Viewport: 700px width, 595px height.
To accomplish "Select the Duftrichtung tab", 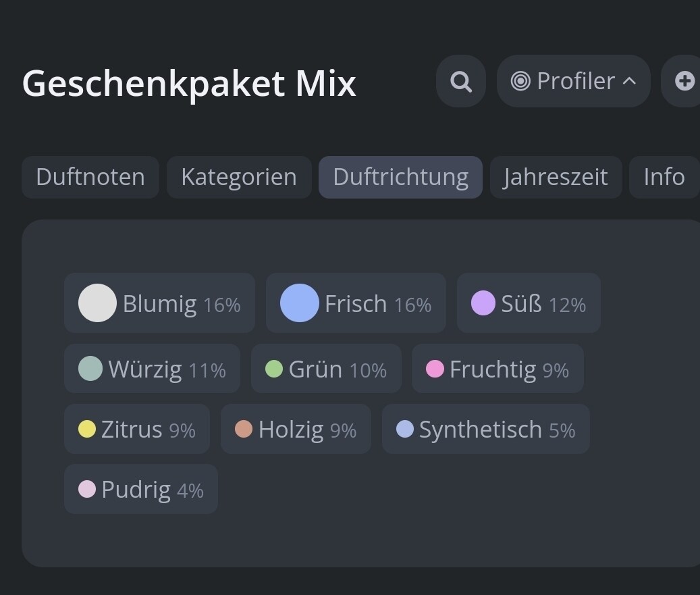I will (x=400, y=177).
